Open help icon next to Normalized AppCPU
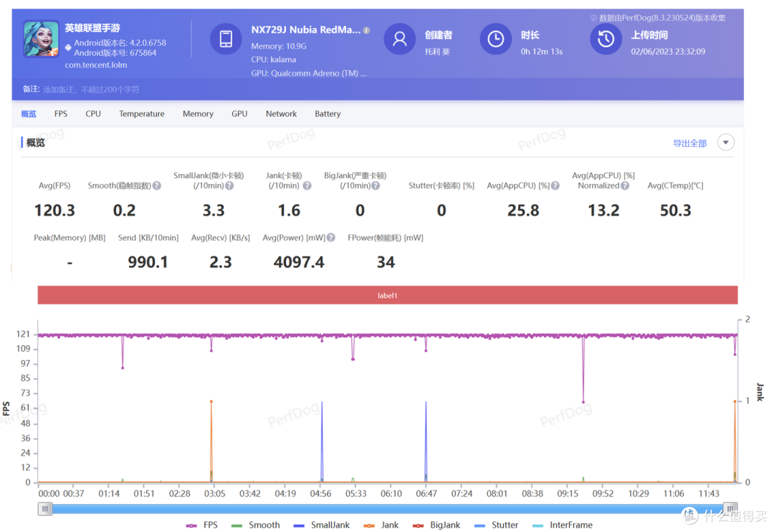774x532 pixels. pos(625,186)
